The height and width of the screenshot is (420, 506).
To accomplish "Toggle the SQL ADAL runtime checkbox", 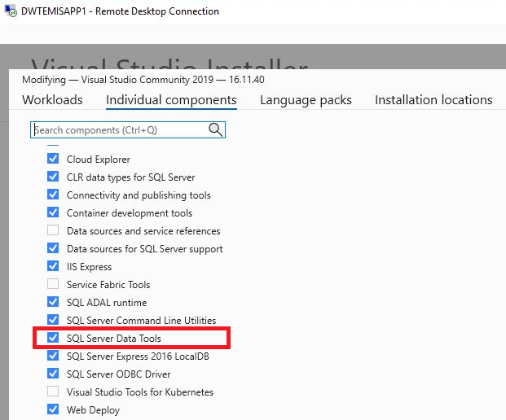I will pos(53,302).
